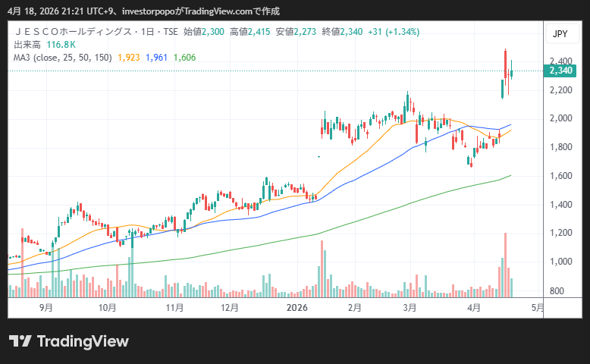
Task: Click the +31 (+1.34%) change value
Action: click(393, 32)
